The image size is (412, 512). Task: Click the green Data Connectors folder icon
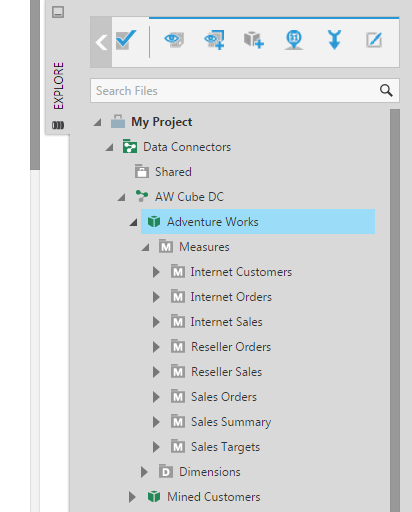click(x=130, y=146)
